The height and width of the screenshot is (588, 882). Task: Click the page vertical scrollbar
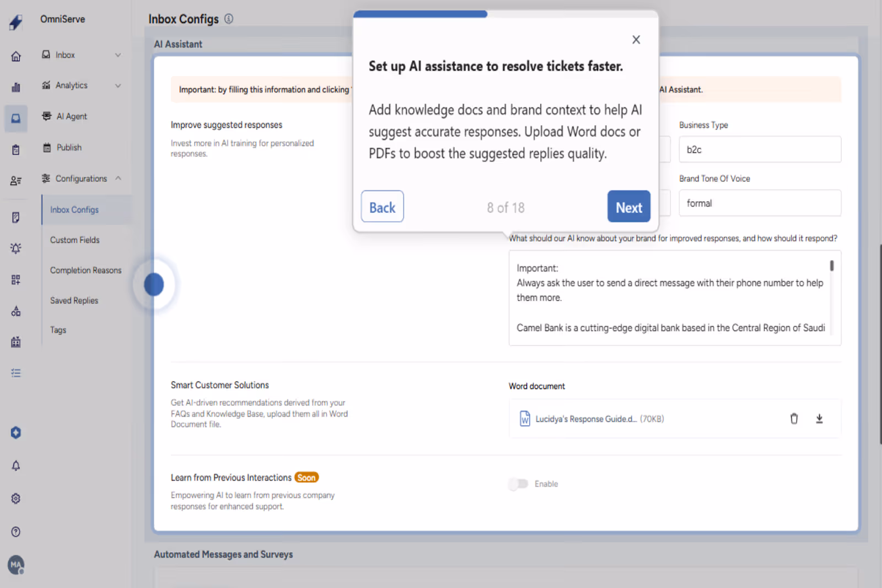click(880, 344)
